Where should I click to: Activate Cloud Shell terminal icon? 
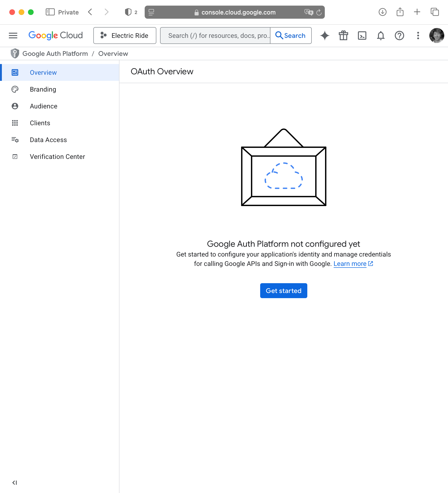point(362,36)
